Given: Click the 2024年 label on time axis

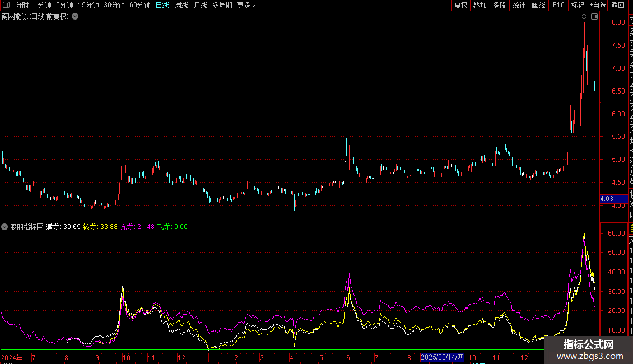Looking at the screenshot, I should (12, 357).
